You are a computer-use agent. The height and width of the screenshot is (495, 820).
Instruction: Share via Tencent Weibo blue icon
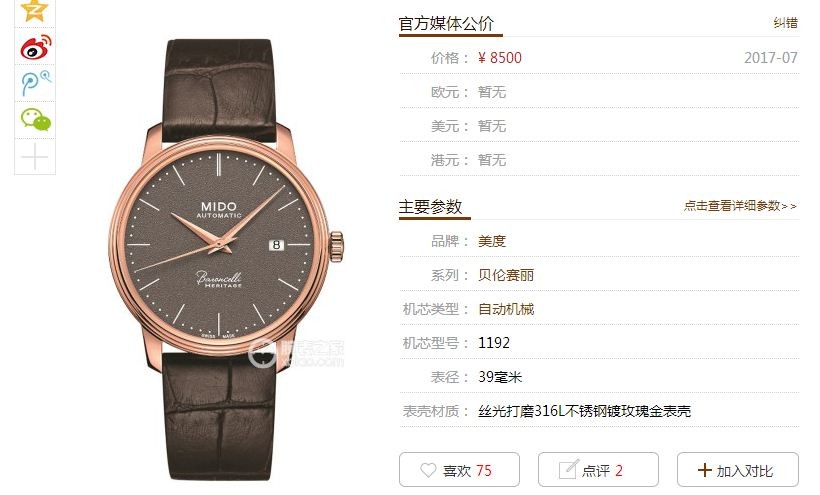pos(36,83)
